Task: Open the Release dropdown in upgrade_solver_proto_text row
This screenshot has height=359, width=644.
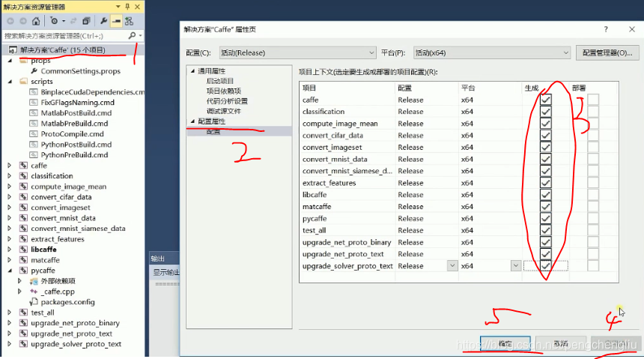Action: pos(452,265)
